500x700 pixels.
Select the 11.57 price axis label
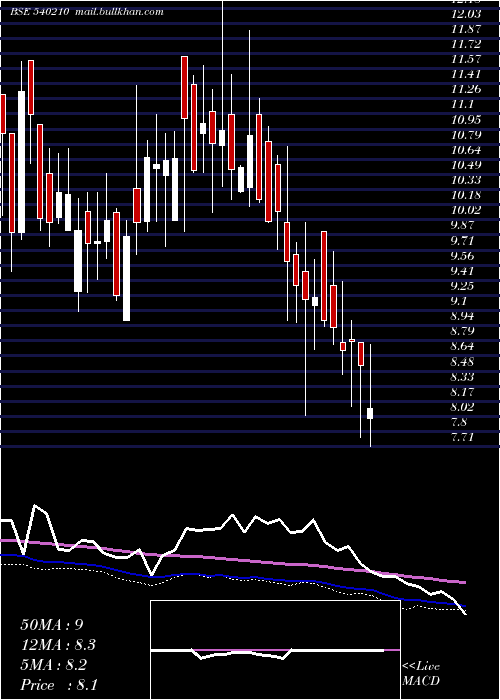467,59
